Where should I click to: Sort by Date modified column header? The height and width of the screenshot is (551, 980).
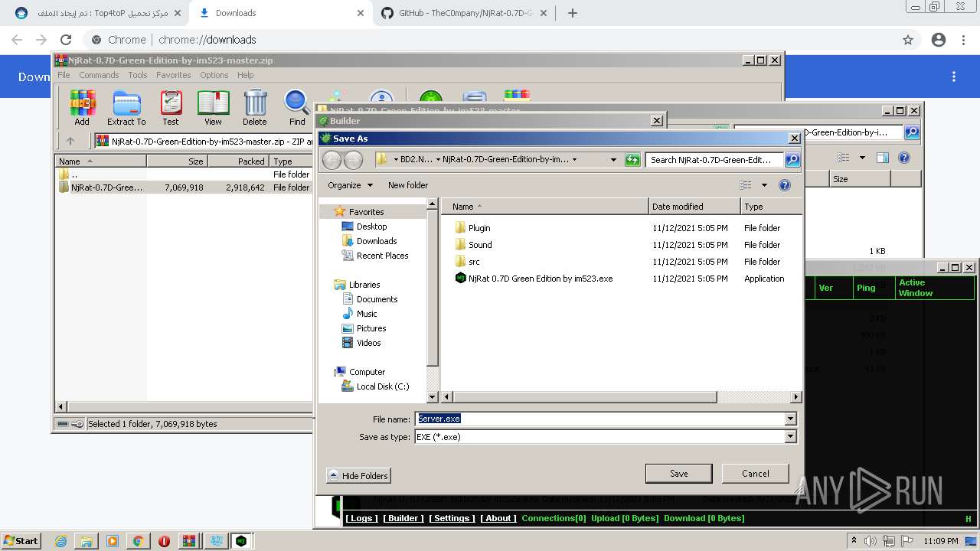694,207
